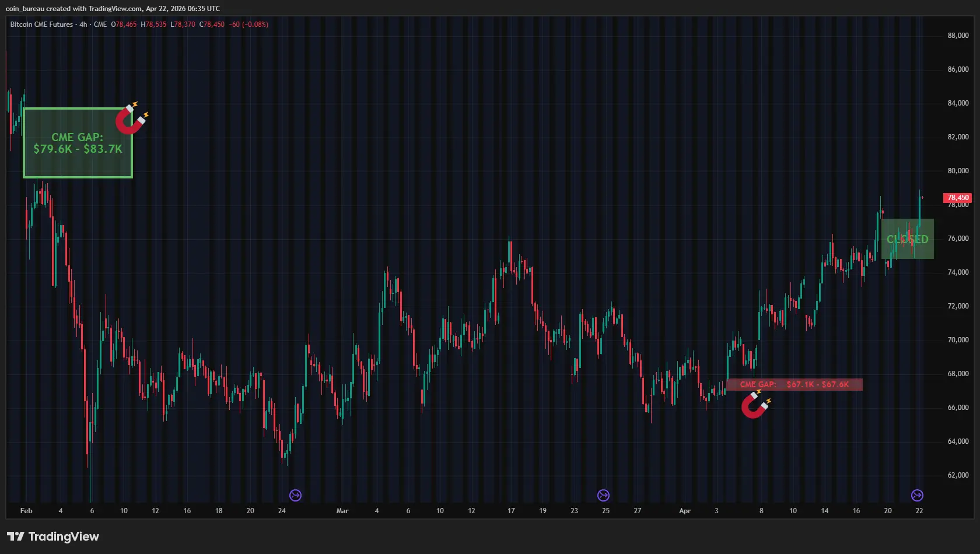
Task: Click the Apr label on time axis
Action: (x=685, y=511)
